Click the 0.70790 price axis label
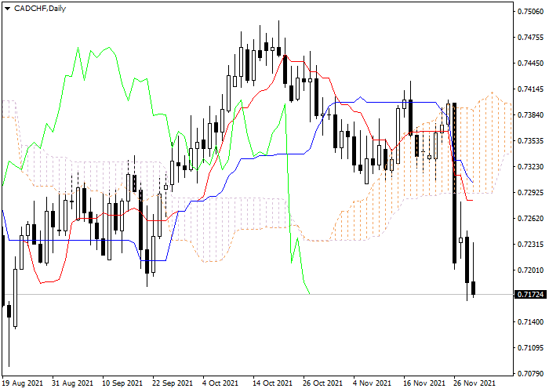 pos(530,374)
